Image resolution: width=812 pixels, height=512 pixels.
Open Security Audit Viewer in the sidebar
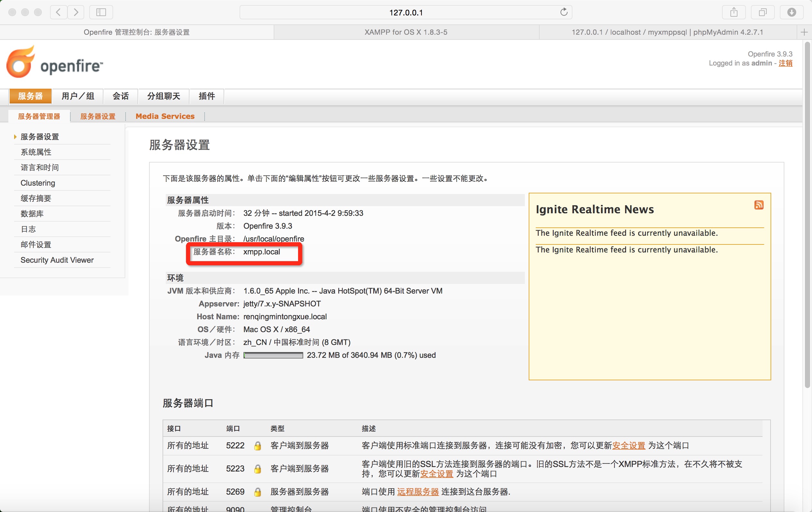tap(57, 260)
